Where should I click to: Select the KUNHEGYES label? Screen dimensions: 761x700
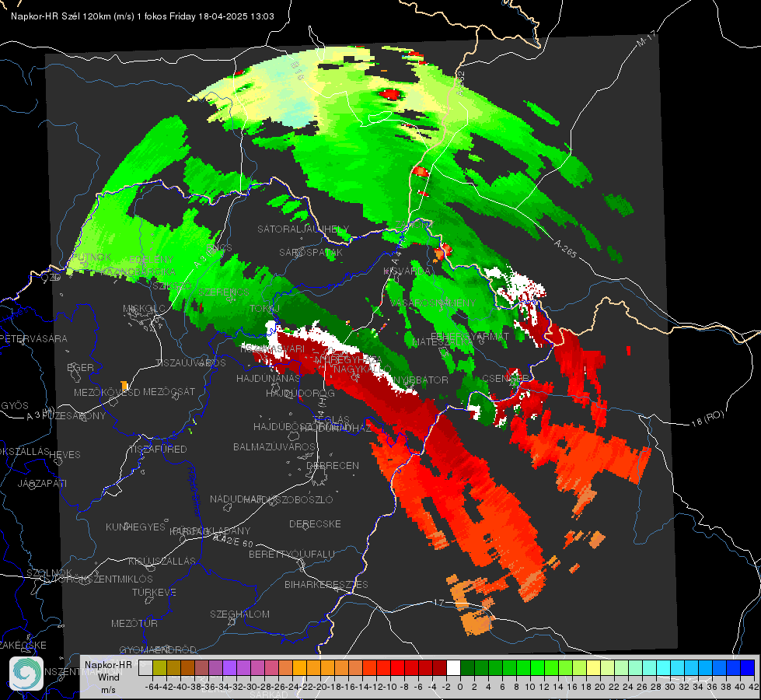pyautogui.click(x=135, y=527)
